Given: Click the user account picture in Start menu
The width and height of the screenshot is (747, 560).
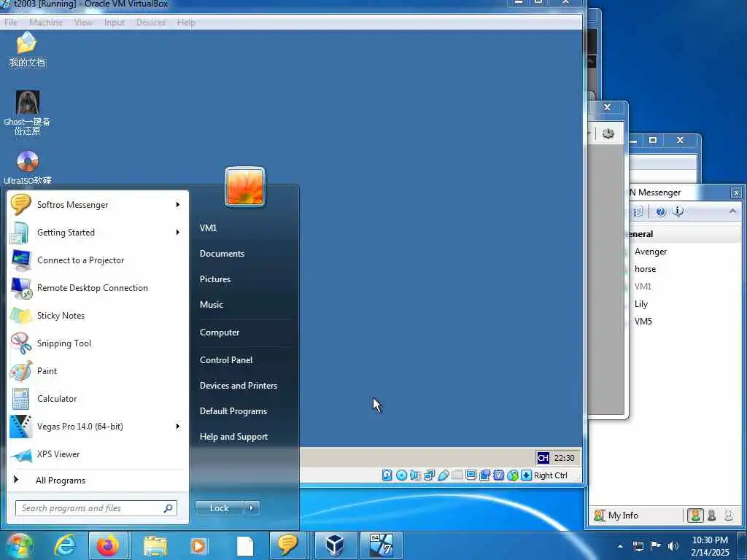Looking at the screenshot, I should 245,187.
